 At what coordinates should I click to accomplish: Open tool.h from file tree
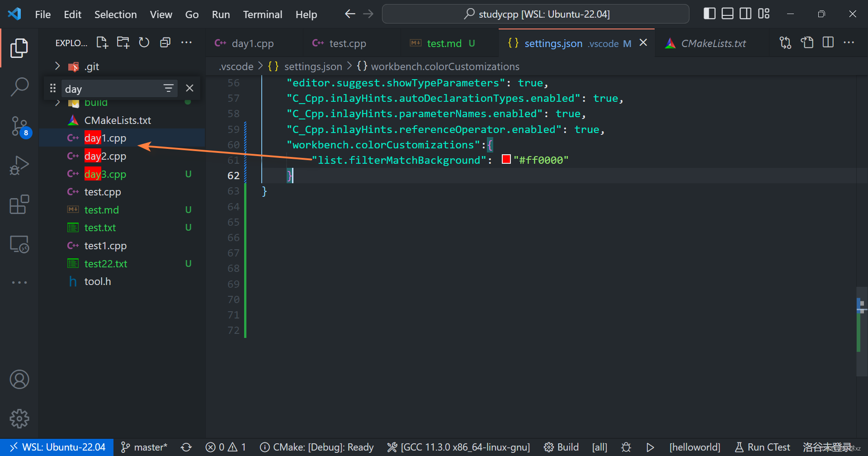point(122,281)
